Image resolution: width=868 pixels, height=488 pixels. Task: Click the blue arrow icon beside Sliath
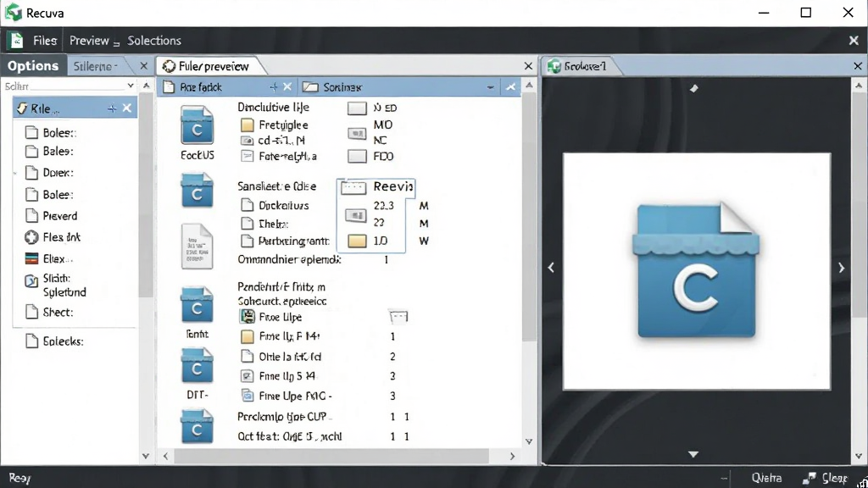[31, 281]
